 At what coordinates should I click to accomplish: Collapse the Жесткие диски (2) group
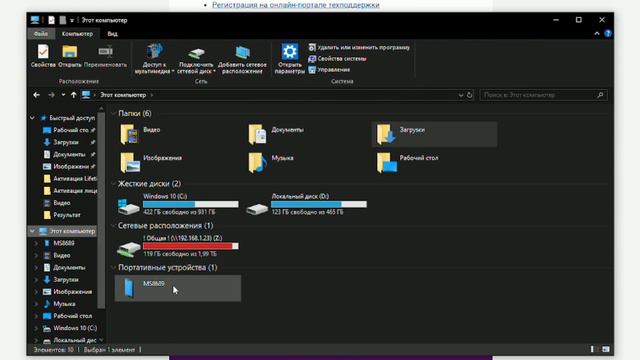113,184
